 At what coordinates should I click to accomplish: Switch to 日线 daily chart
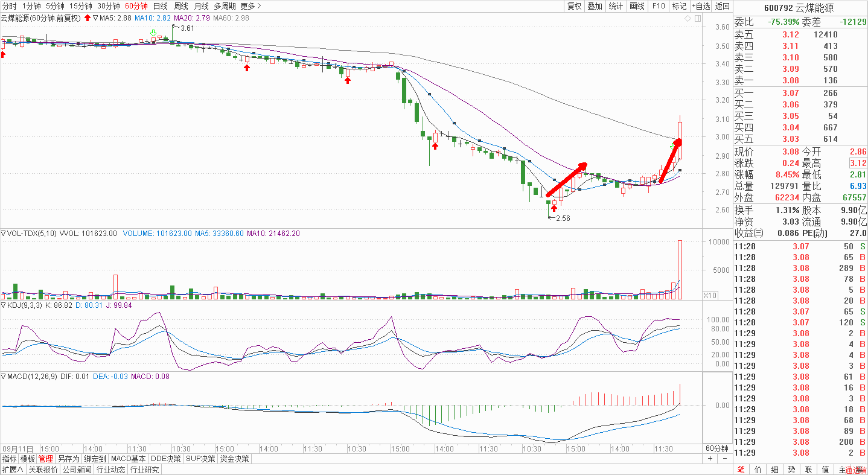160,6
